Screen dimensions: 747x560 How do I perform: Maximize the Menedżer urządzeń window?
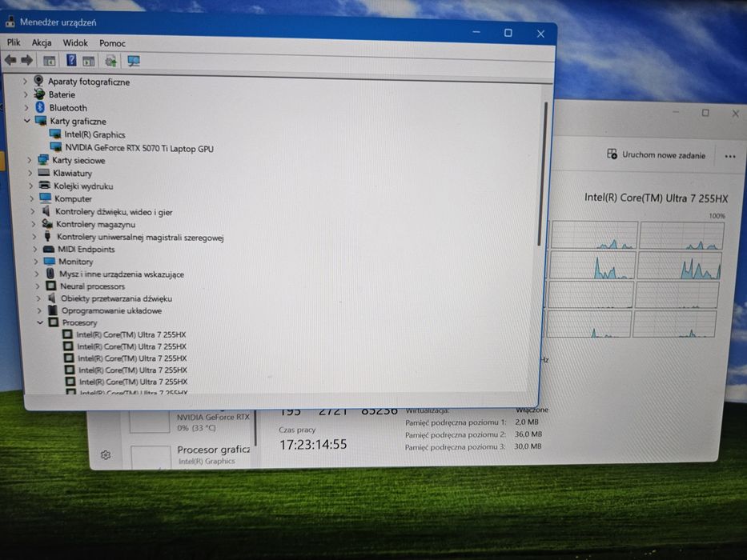[x=508, y=33]
